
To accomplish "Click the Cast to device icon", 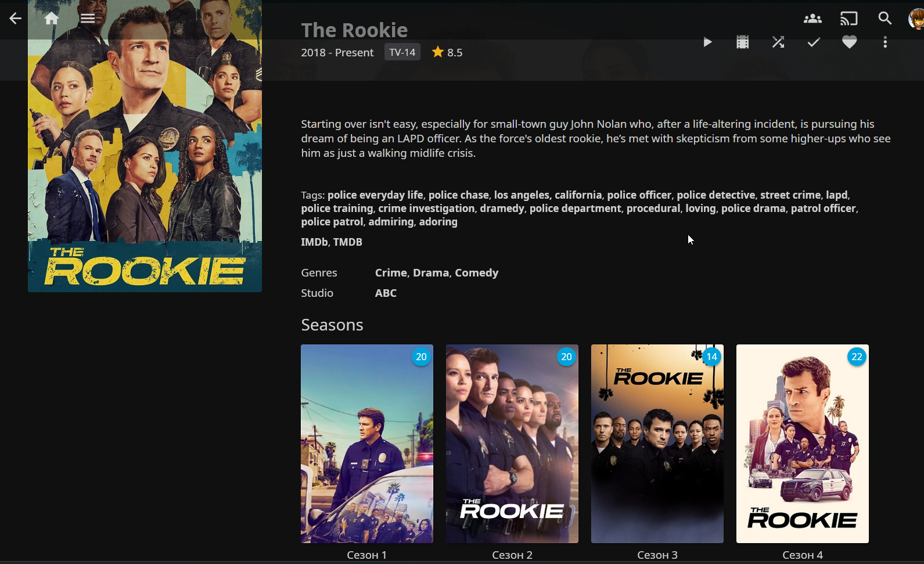I will [849, 19].
